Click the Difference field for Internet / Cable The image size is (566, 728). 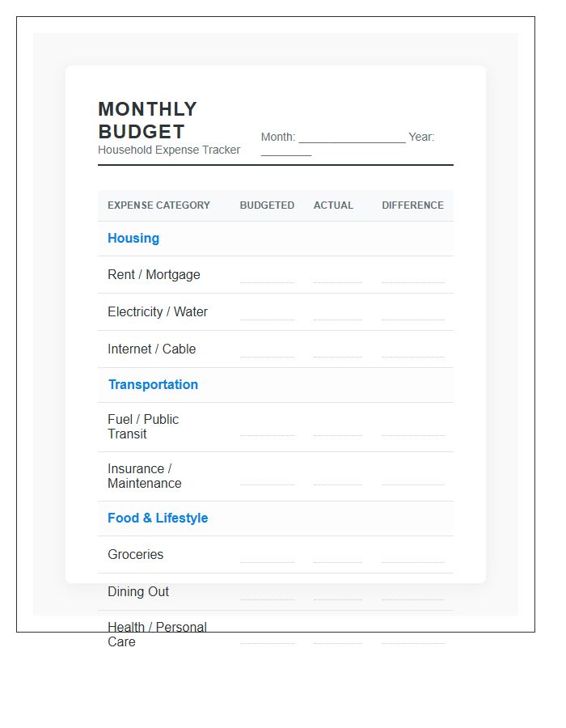click(413, 351)
